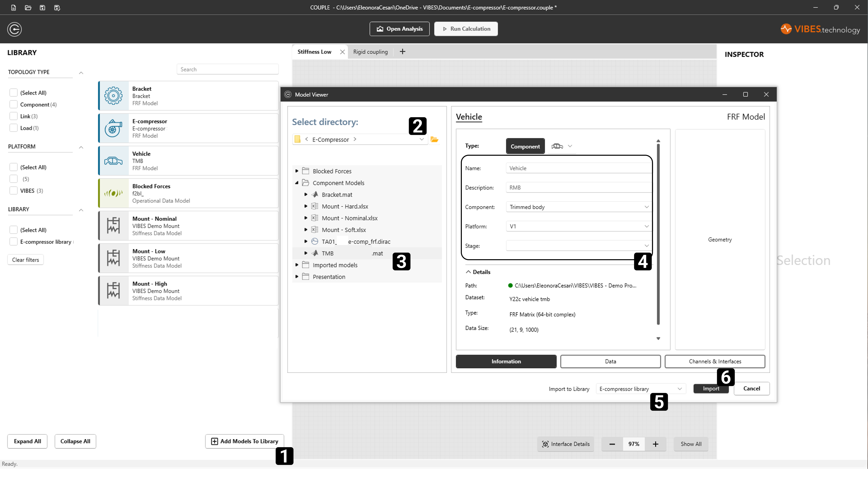Click the Import button

711,389
